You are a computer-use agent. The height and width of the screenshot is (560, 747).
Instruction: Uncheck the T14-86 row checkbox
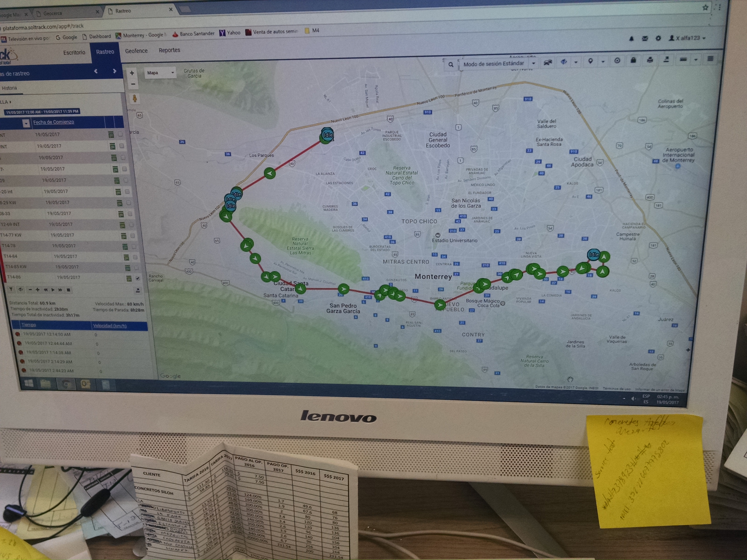[138, 278]
